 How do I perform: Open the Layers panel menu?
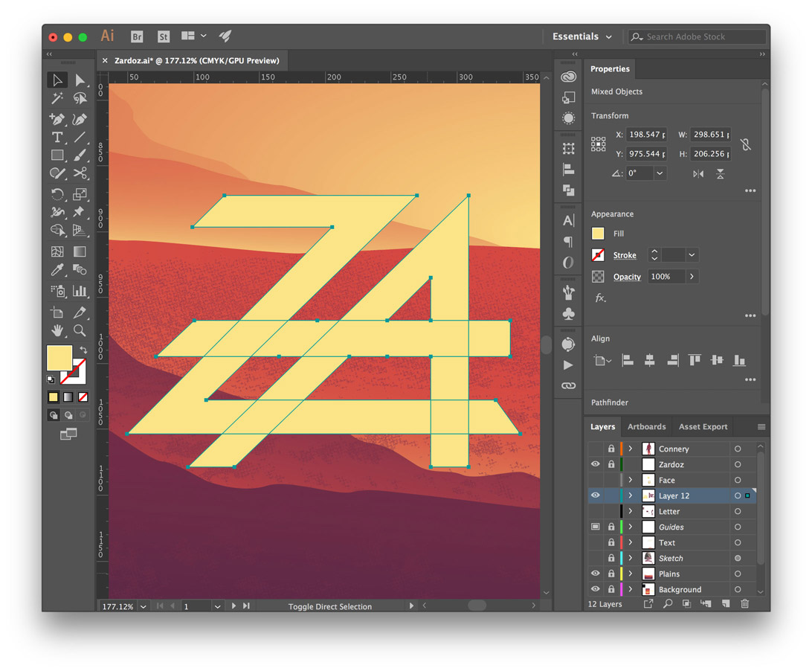point(761,426)
